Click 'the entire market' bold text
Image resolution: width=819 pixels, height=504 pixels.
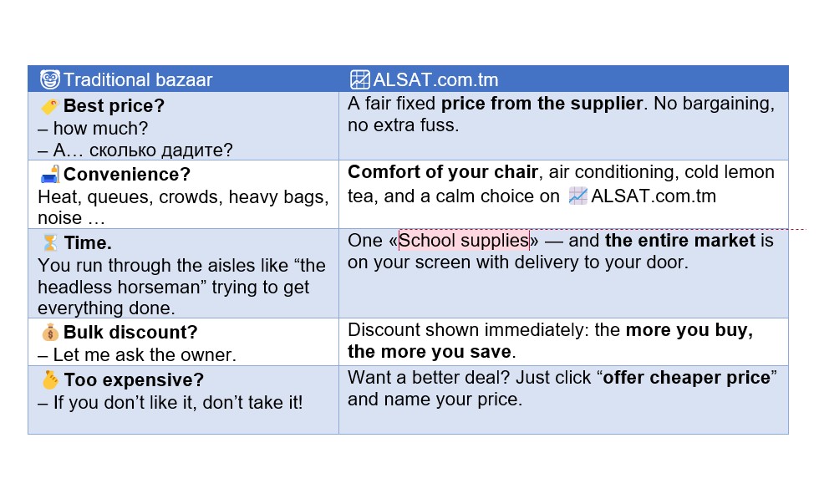pyautogui.click(x=680, y=240)
